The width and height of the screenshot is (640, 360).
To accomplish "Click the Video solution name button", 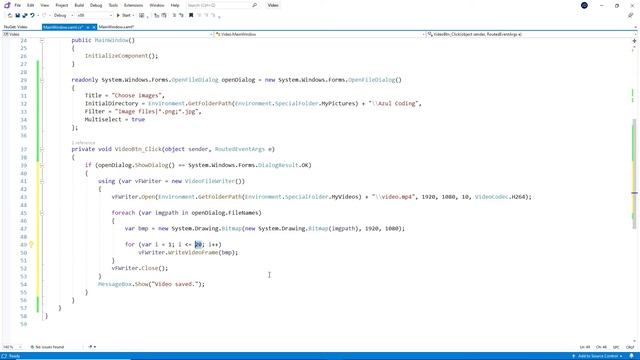I will (x=273, y=5).
